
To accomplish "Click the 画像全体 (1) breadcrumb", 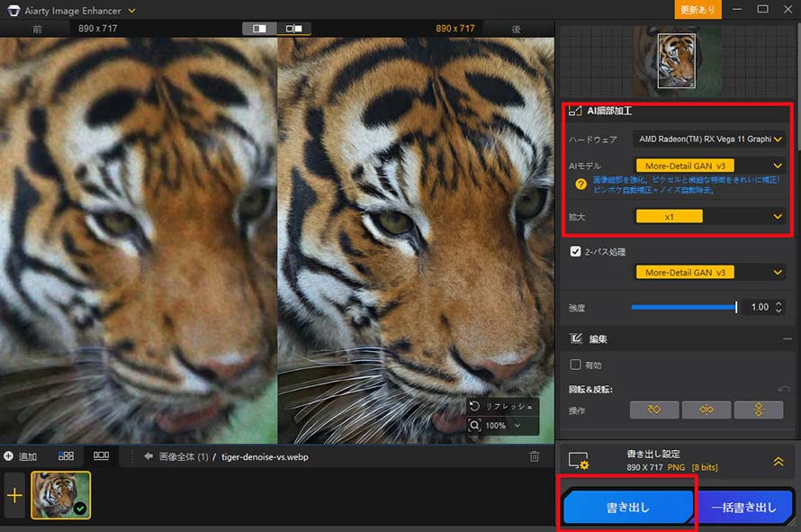I will [184, 457].
